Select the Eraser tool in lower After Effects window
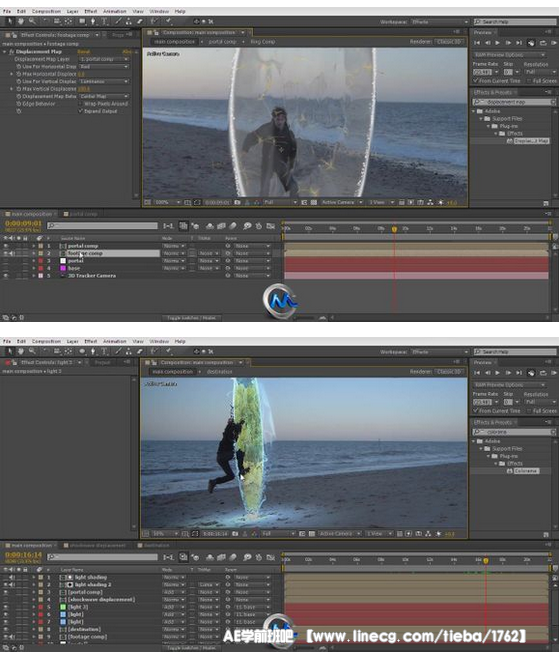Viewport: 559px width, 653px height. click(140, 351)
